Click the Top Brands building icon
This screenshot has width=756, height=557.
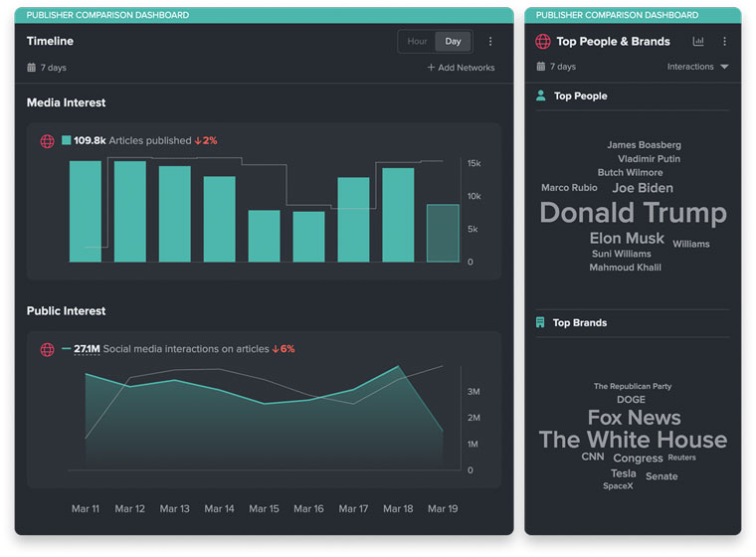[540, 322]
